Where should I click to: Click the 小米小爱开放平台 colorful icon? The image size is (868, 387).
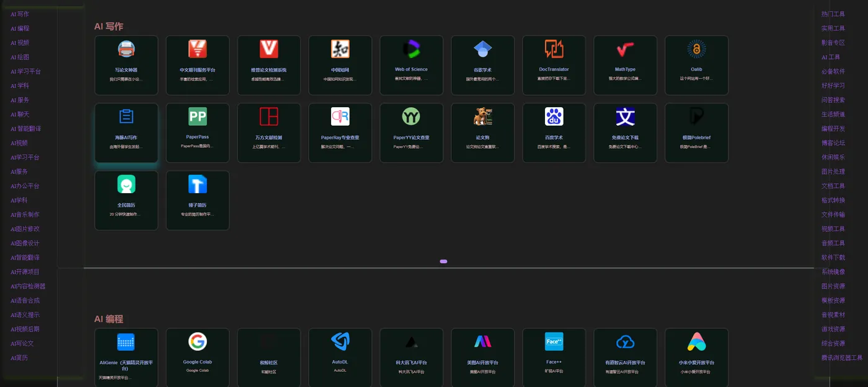point(697,342)
